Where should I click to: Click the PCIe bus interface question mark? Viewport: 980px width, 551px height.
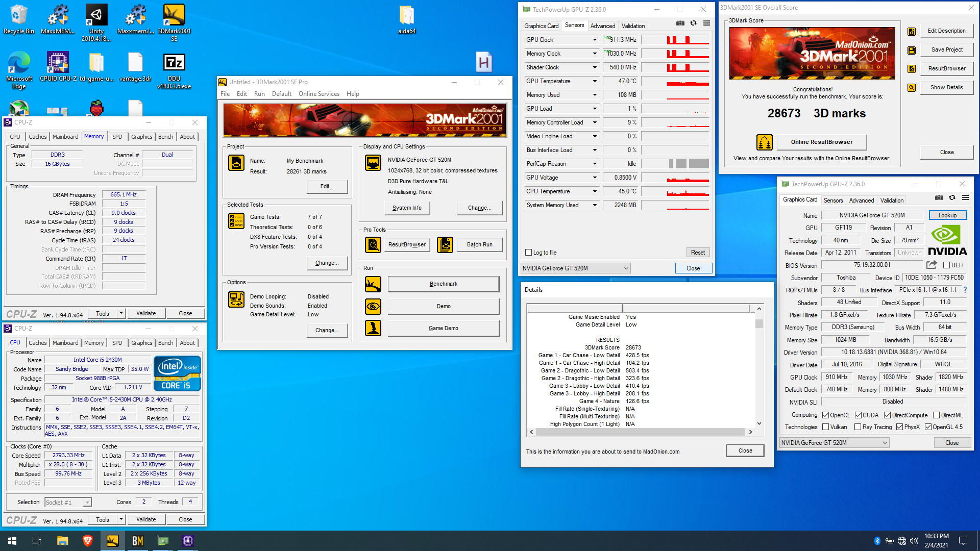965,290
